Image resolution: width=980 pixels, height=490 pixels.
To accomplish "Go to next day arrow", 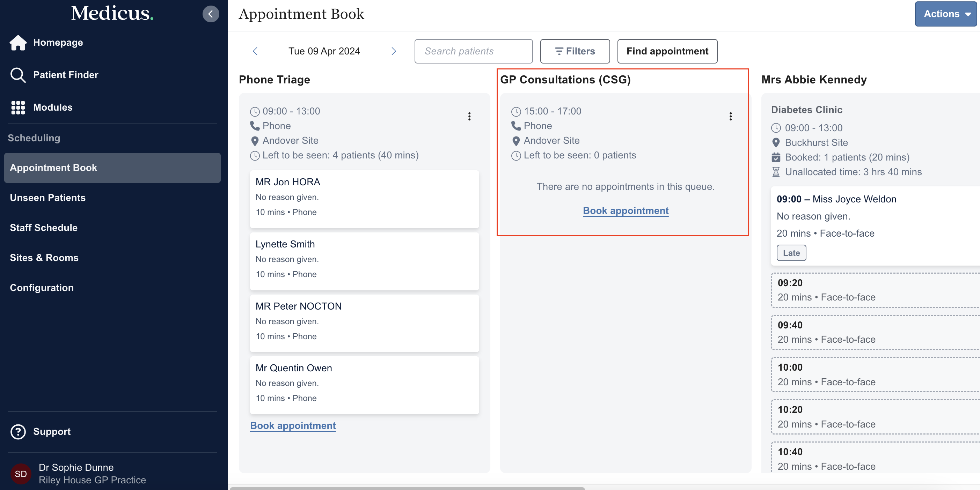I will coord(393,51).
